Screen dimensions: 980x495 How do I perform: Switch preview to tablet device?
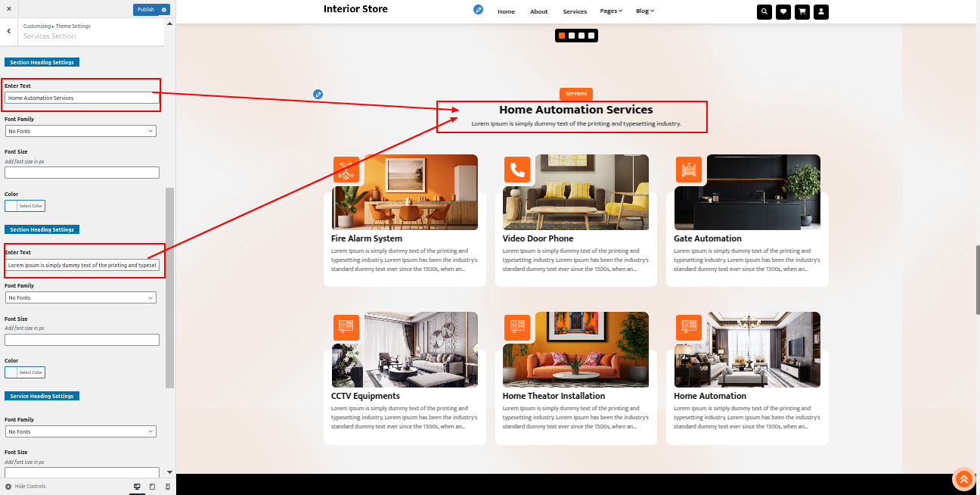(x=152, y=486)
